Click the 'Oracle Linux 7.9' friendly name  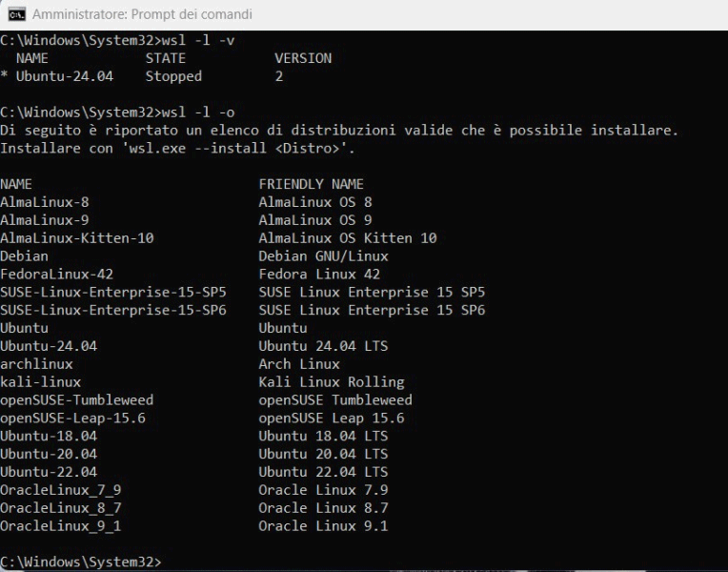[x=324, y=490]
